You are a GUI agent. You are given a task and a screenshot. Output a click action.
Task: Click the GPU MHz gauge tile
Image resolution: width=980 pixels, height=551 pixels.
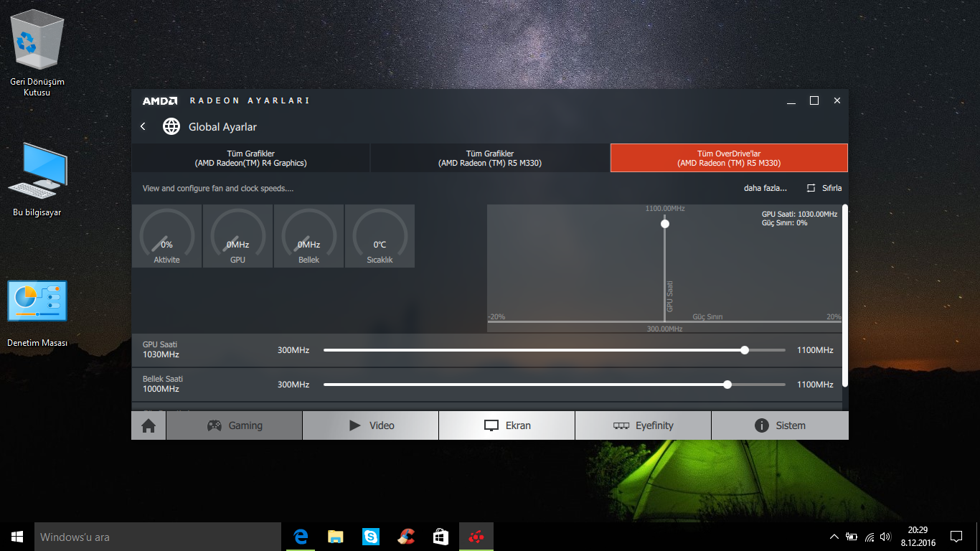[x=237, y=236]
